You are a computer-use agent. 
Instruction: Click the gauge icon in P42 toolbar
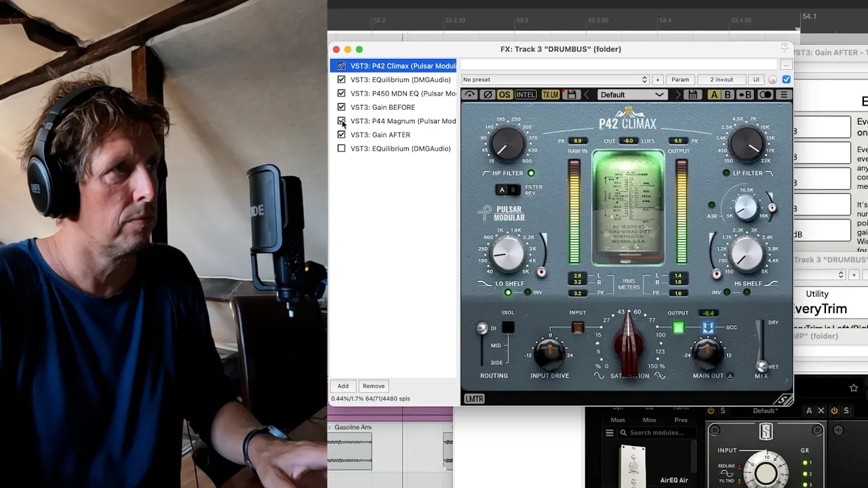click(470, 95)
